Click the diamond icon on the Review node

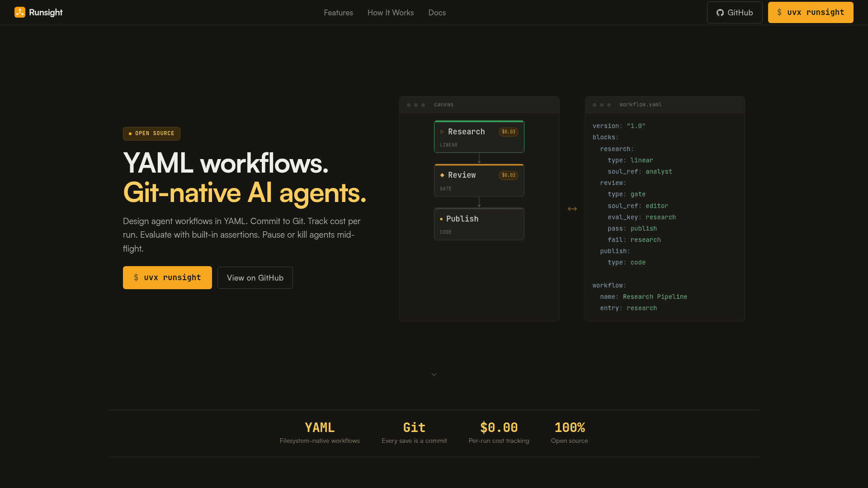click(442, 175)
